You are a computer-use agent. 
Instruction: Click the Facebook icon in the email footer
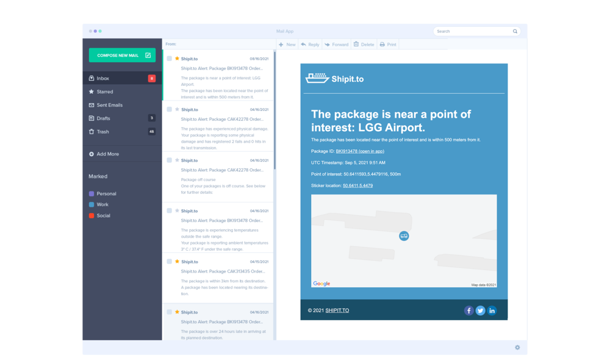pyautogui.click(x=468, y=310)
